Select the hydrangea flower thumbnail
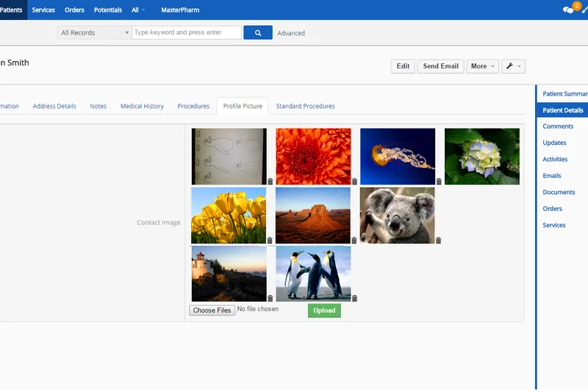The width and height of the screenshot is (588, 392). click(481, 156)
